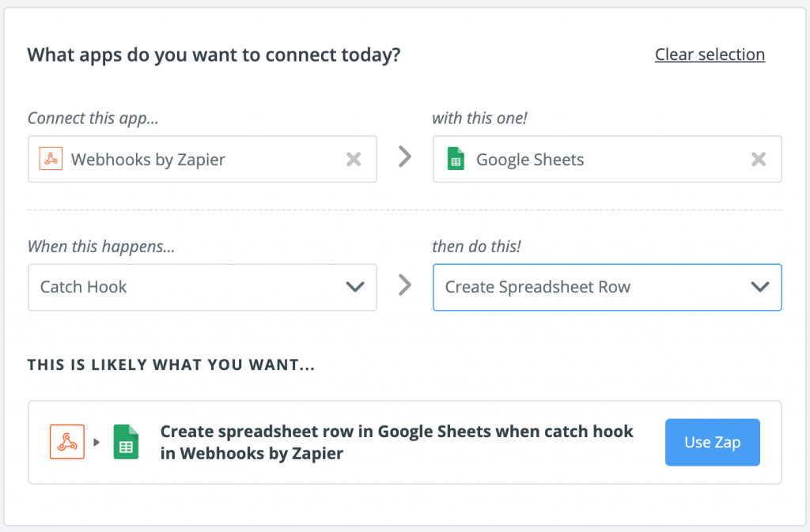Viewport: 810px width, 532px height.
Task: Click chevron between the two app fields
Action: pos(405,157)
